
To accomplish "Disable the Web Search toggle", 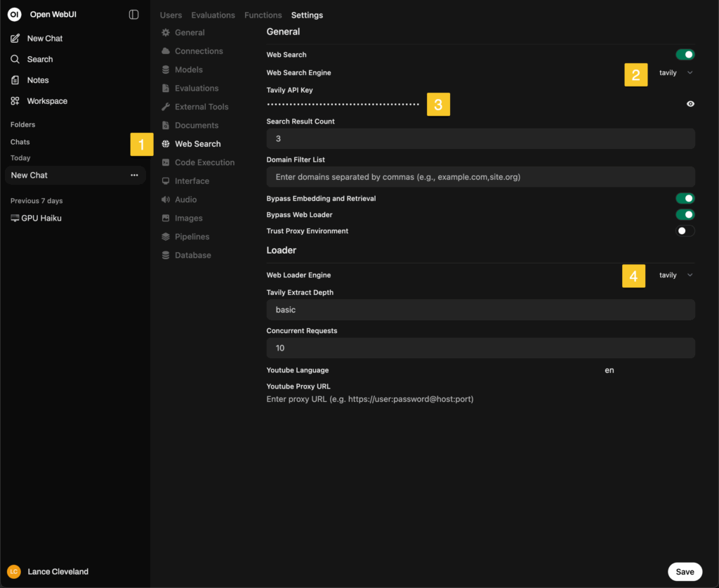I will pyautogui.click(x=685, y=55).
